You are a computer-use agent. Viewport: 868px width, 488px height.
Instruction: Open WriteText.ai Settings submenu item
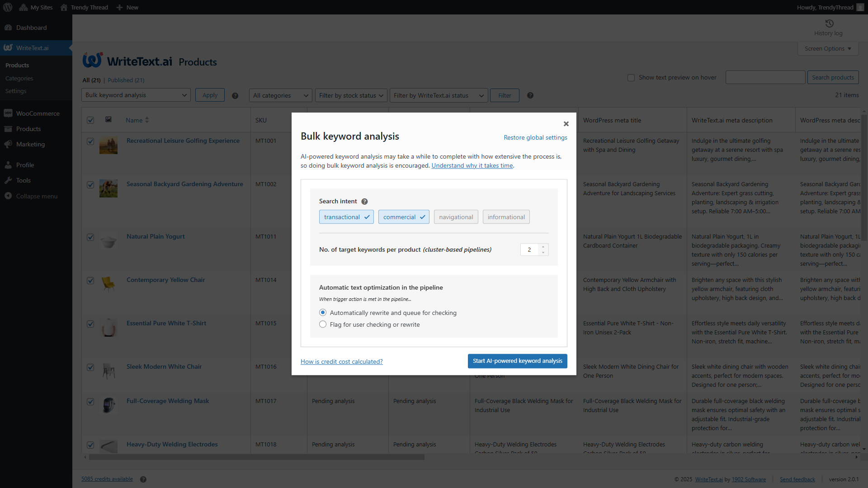16,91
